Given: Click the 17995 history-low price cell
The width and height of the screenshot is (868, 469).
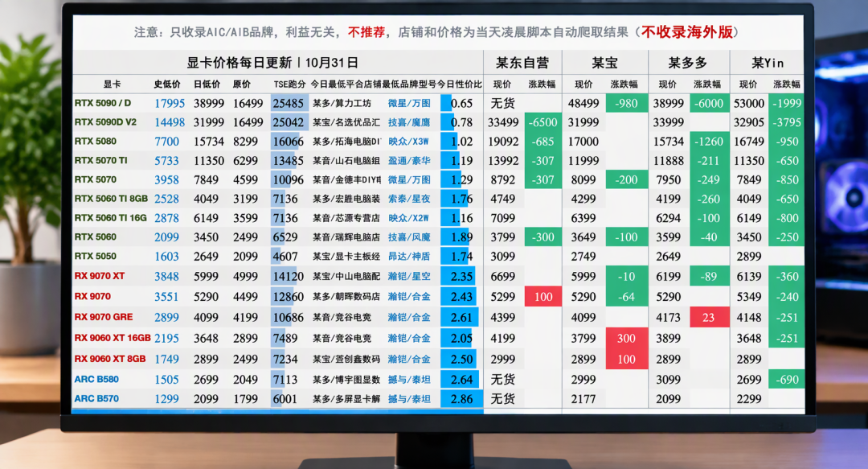Looking at the screenshot, I should pos(170,103).
